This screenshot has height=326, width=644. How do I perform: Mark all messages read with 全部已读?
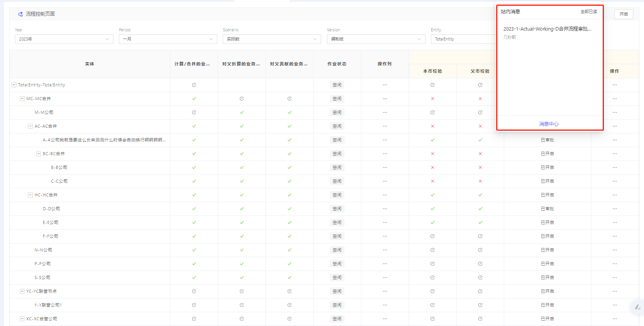coord(589,12)
